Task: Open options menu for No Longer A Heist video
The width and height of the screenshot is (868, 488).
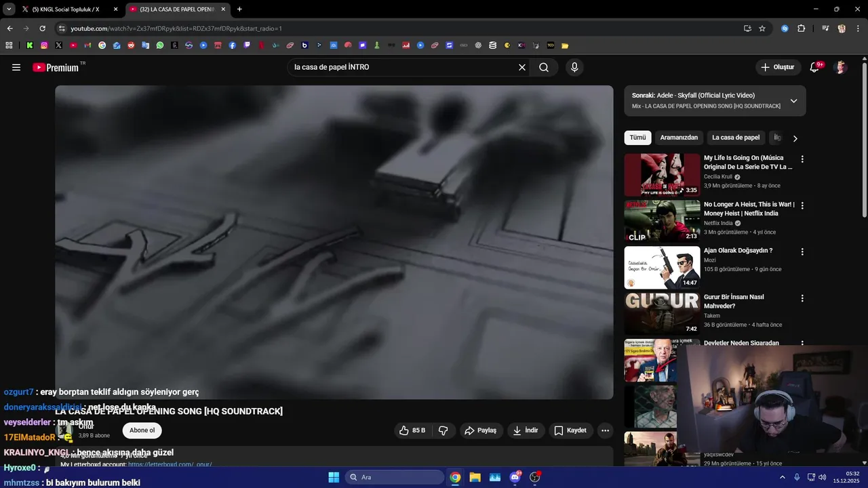Action: point(802,205)
